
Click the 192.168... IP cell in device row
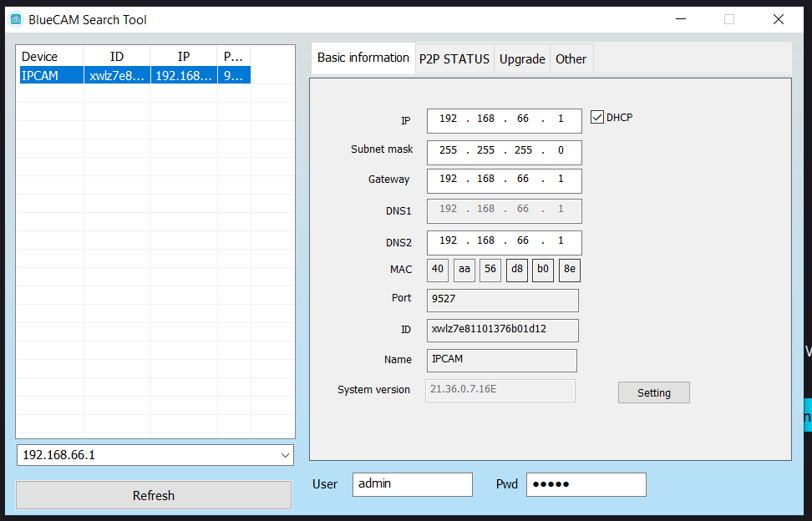pyautogui.click(x=184, y=75)
